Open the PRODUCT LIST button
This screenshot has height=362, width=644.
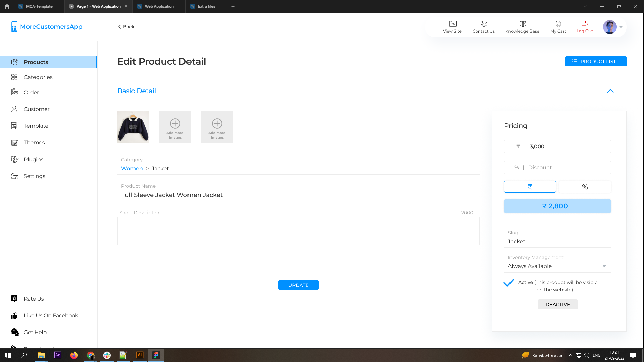click(x=596, y=61)
